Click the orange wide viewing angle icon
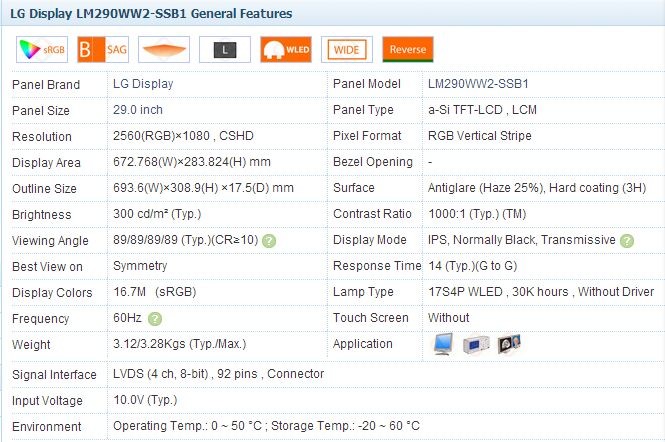The width and height of the screenshot is (665, 442). click(164, 50)
